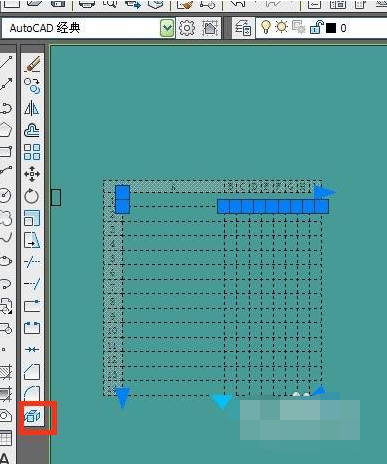Screen dimensions: 387x464
Task: Activate the Join tool
Action: (x=32, y=349)
